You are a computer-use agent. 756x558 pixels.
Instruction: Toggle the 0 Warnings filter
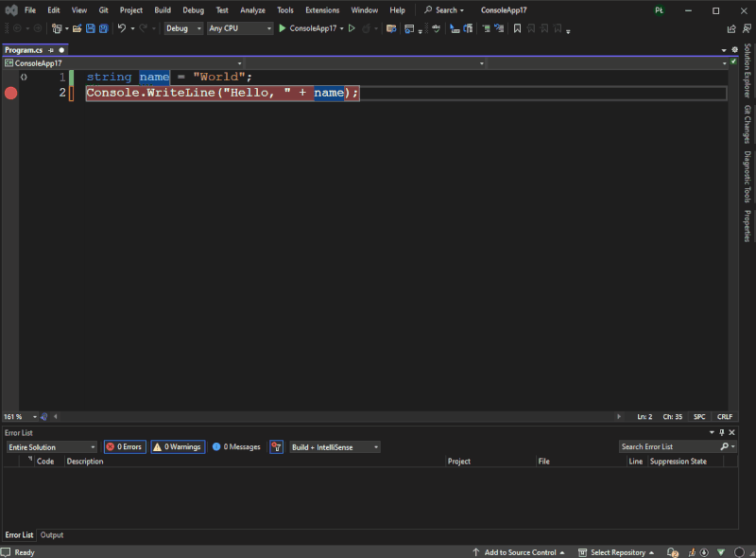178,447
